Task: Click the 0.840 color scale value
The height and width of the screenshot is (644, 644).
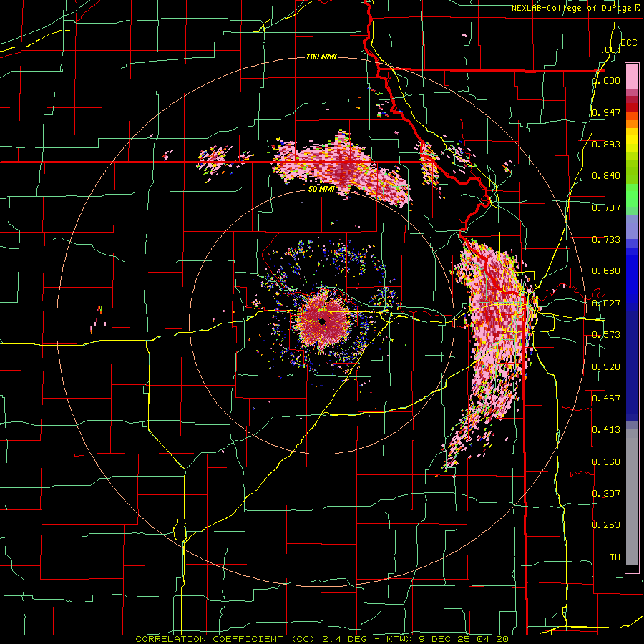Action: coord(606,176)
